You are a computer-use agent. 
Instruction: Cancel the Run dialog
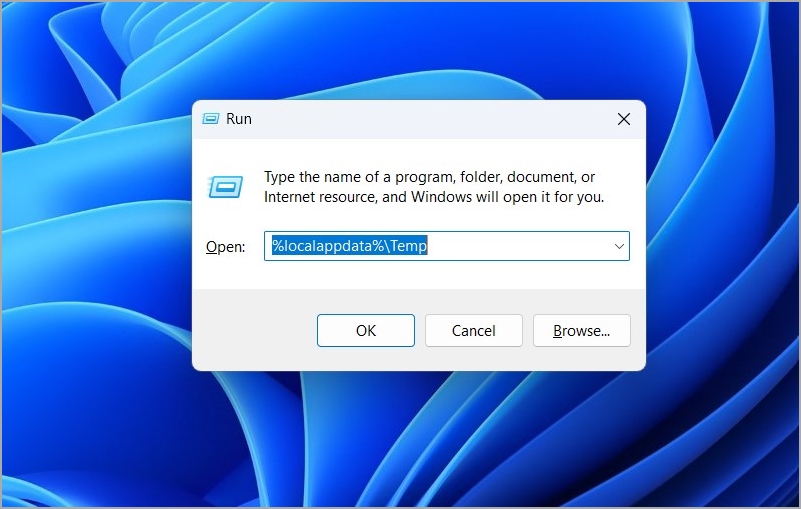(x=474, y=331)
